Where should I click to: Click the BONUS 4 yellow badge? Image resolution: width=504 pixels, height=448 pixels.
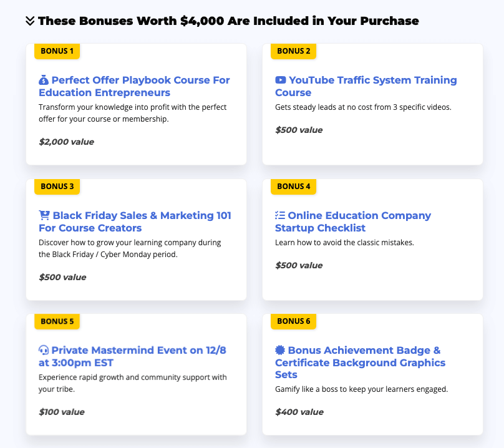coord(293,186)
